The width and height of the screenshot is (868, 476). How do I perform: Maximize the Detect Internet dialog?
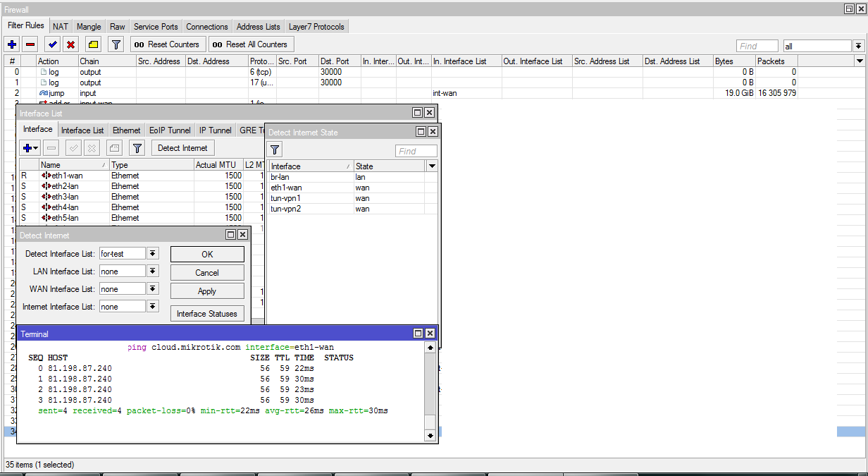[x=230, y=235]
